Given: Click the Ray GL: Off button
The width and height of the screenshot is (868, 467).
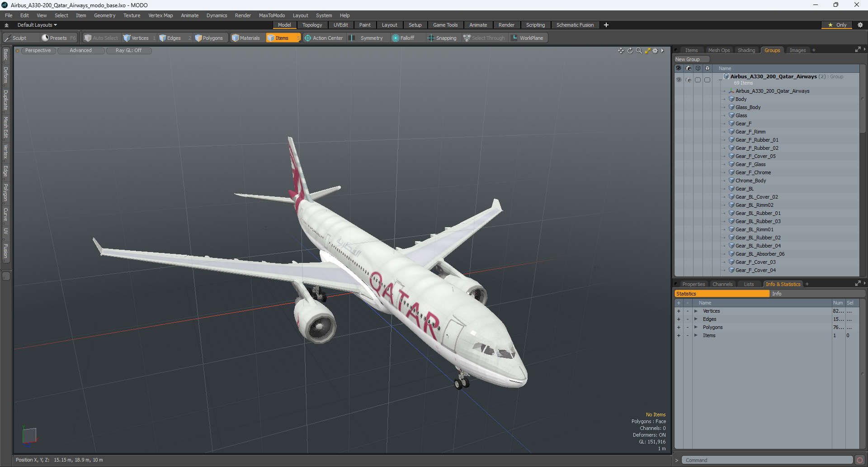Looking at the screenshot, I should (x=128, y=51).
